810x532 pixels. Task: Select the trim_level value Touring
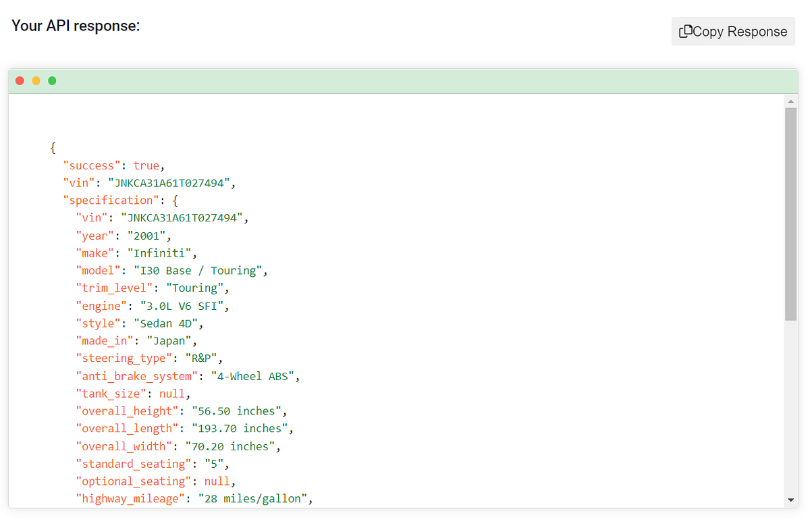point(196,288)
